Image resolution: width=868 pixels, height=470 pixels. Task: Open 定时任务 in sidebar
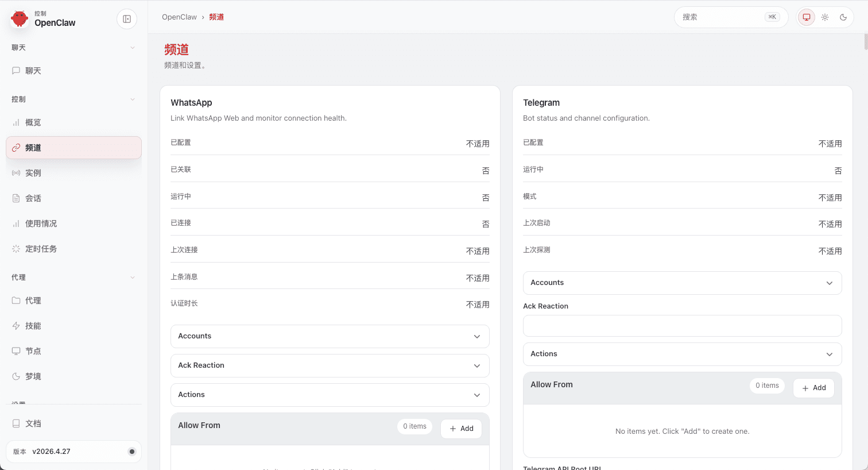click(x=73, y=249)
